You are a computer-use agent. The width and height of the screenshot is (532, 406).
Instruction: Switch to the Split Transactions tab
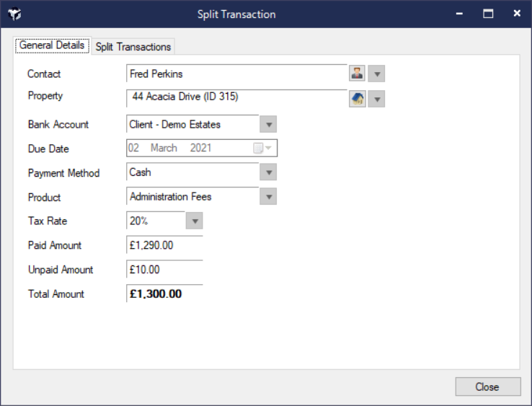click(133, 47)
